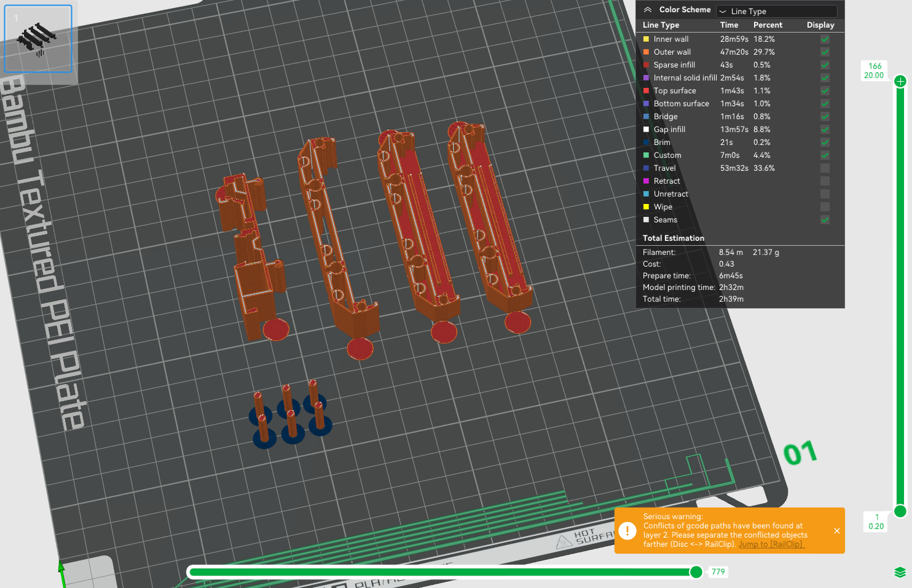Screen dimensions: 912x588
Task: Click the Outer wall orange color legend icon
Action: pyautogui.click(x=645, y=52)
